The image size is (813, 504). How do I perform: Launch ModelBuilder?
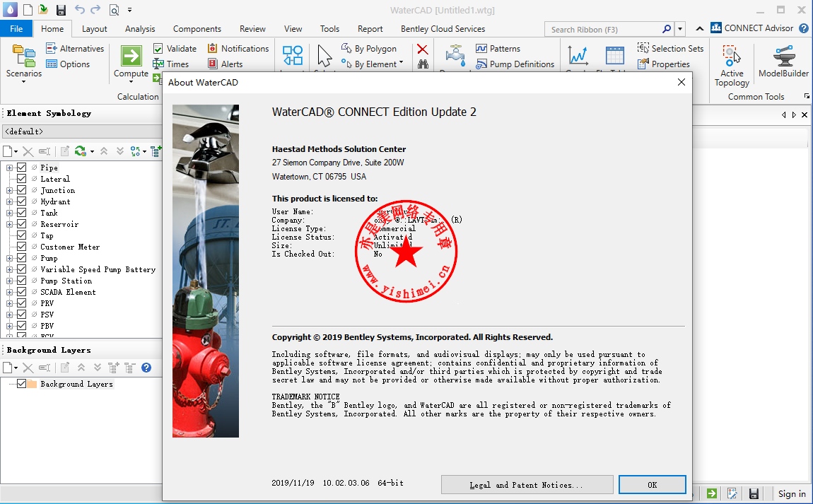[x=783, y=61]
